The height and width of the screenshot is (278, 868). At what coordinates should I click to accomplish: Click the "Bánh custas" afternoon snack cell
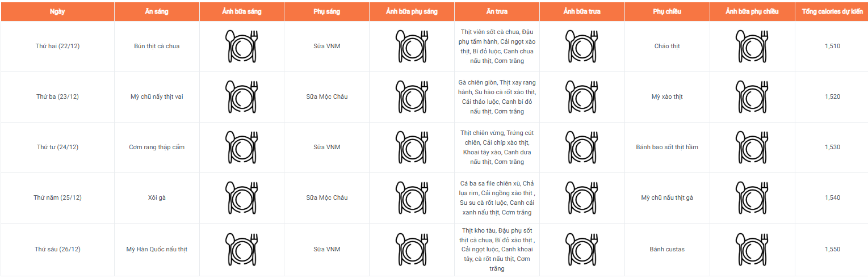point(667,249)
